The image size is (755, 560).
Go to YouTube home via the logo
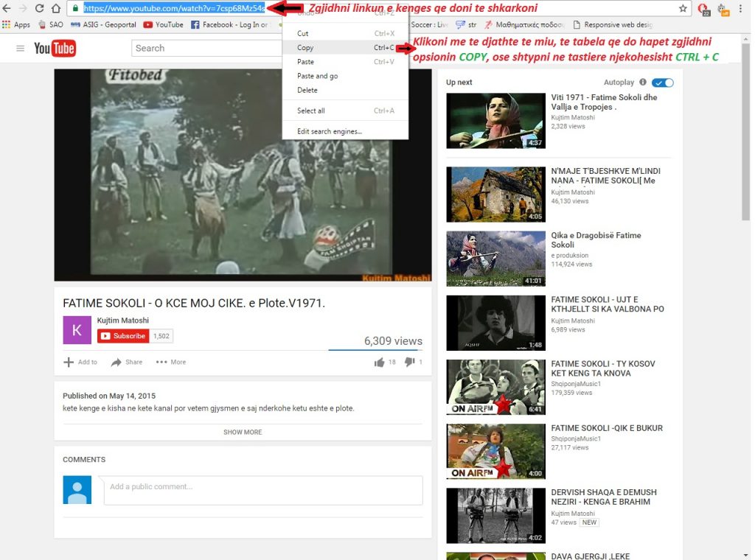[x=55, y=48]
